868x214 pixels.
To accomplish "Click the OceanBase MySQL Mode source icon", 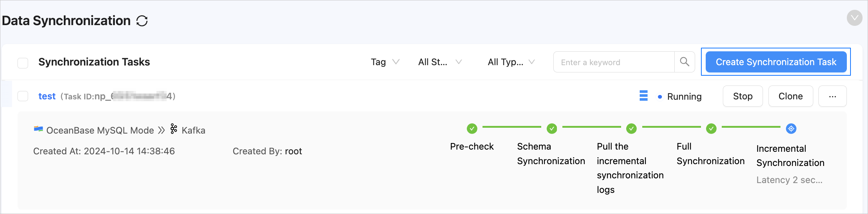I will (38, 129).
